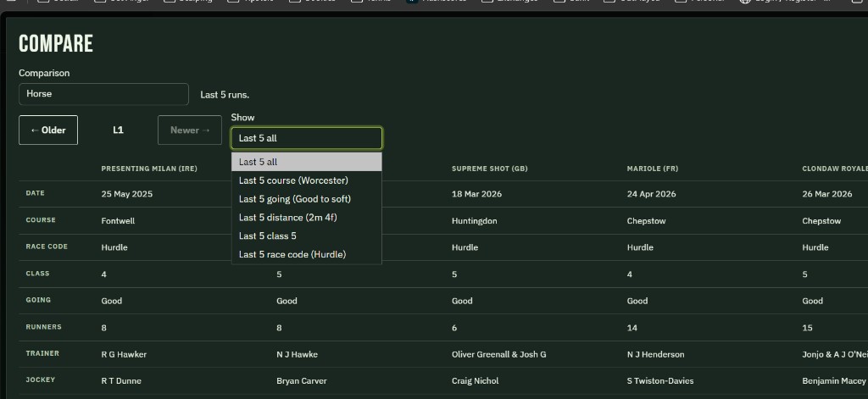Screen dimensions: 868x399
Task: Open the Comparison dropdown showing Horse
Action: click(x=103, y=94)
